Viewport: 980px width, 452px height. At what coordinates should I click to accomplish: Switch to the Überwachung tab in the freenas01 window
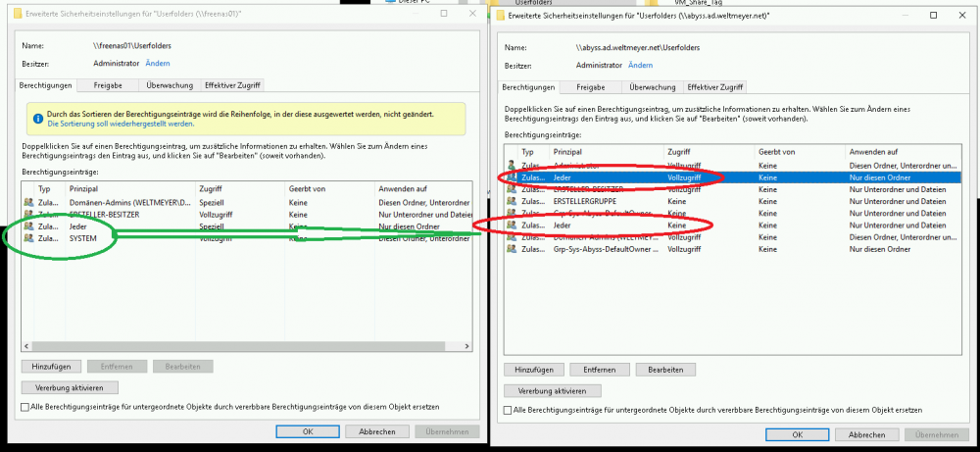(170, 85)
